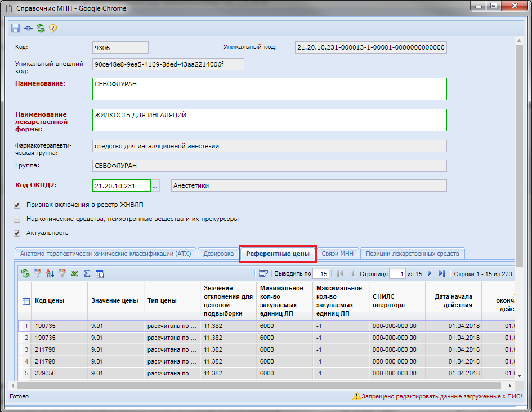Open the Код ОКПД2 lookup ellipsis button

[x=156, y=185]
